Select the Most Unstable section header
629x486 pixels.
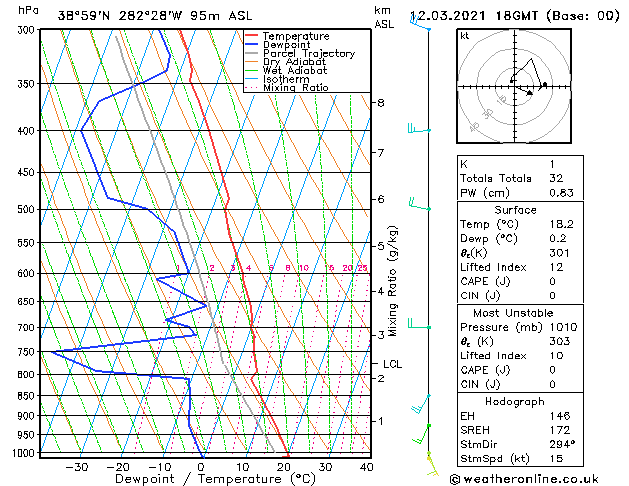point(512,314)
